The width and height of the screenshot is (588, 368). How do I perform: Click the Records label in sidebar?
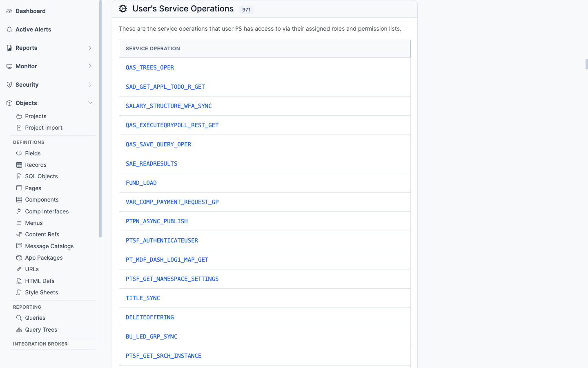(36, 165)
